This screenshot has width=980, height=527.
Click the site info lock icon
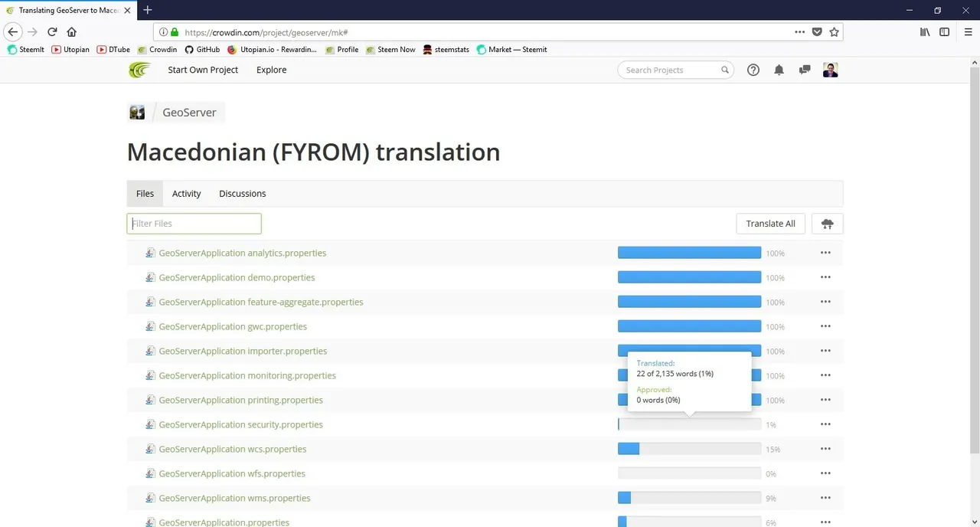point(175,32)
